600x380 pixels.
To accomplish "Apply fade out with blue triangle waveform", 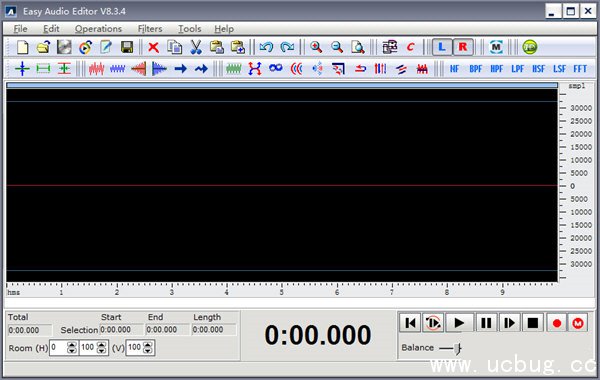I will (x=159, y=69).
